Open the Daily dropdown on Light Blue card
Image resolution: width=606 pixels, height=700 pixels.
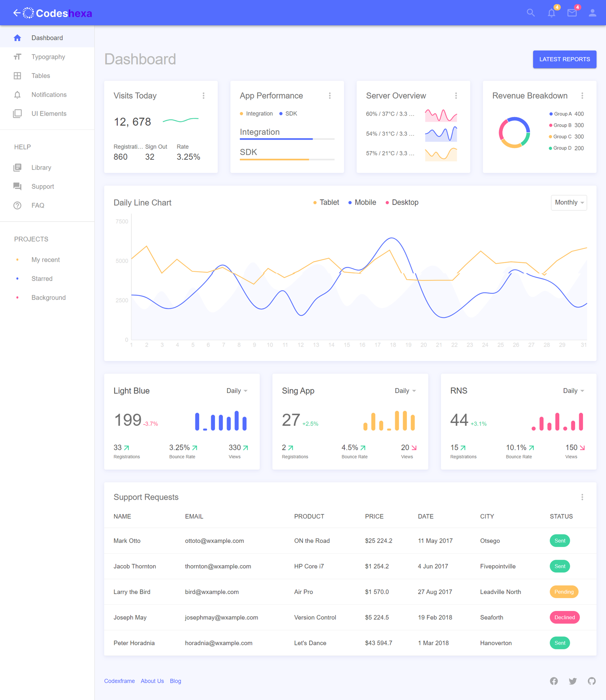pyautogui.click(x=237, y=390)
